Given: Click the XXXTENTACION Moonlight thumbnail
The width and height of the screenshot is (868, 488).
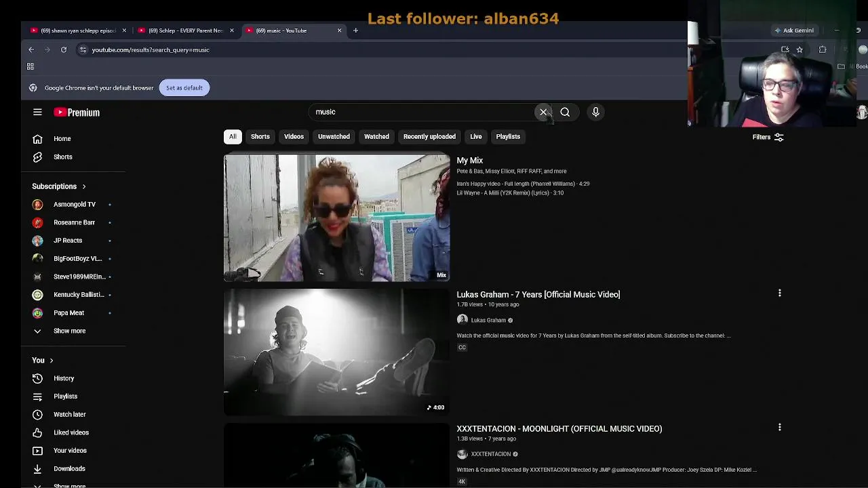Looking at the screenshot, I should (337, 455).
